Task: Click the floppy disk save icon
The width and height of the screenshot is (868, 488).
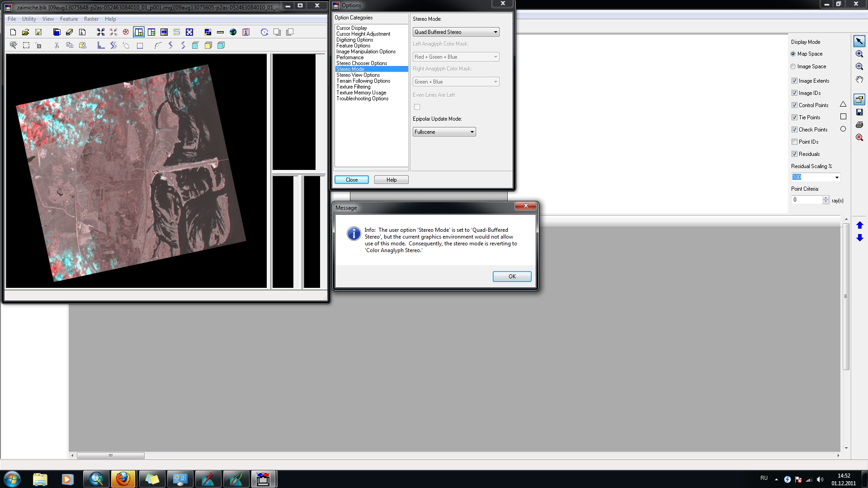Action: point(859,112)
